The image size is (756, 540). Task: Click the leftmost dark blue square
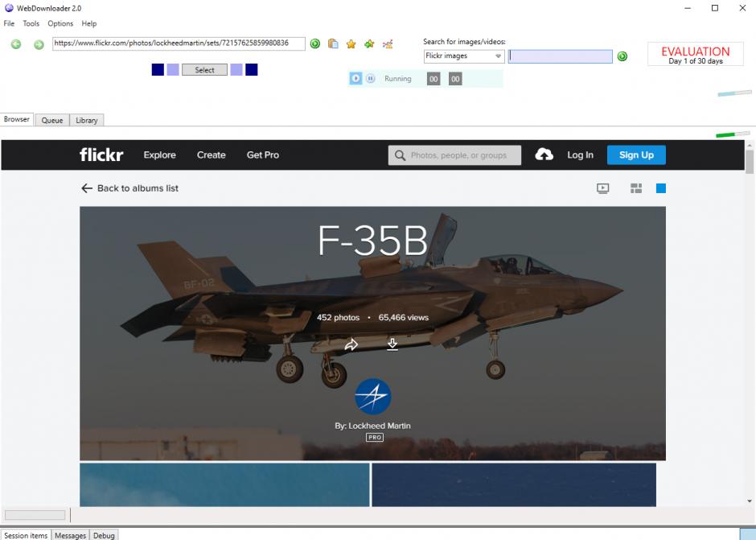tap(158, 69)
